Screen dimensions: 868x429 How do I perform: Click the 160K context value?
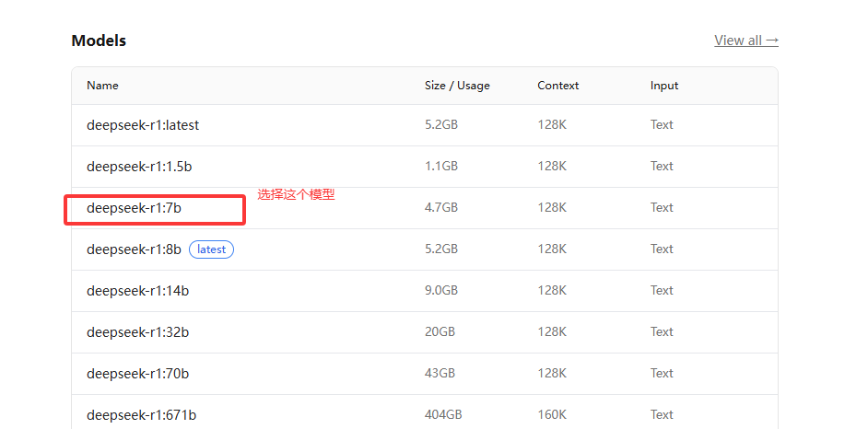tap(552, 414)
